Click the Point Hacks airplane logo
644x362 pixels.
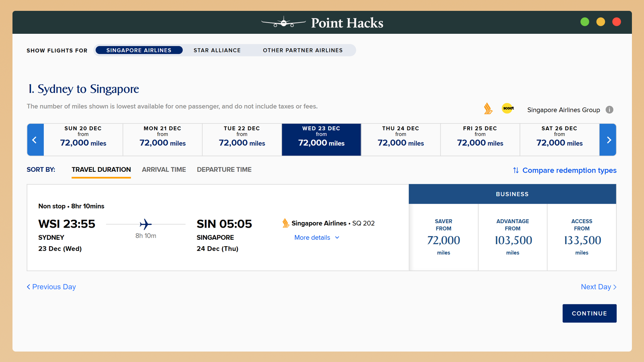pyautogui.click(x=284, y=23)
